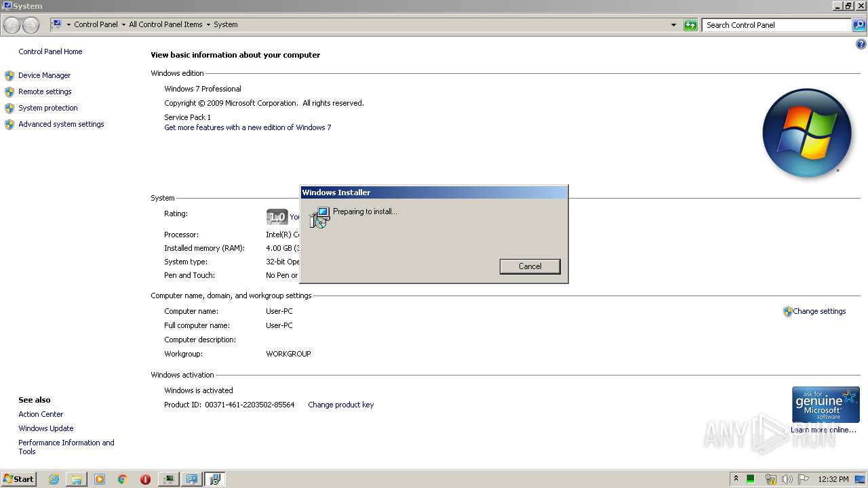Screen dimensions: 868x488
Task: Click the shield icon beside System protection
Action: pyautogui.click(x=9, y=108)
